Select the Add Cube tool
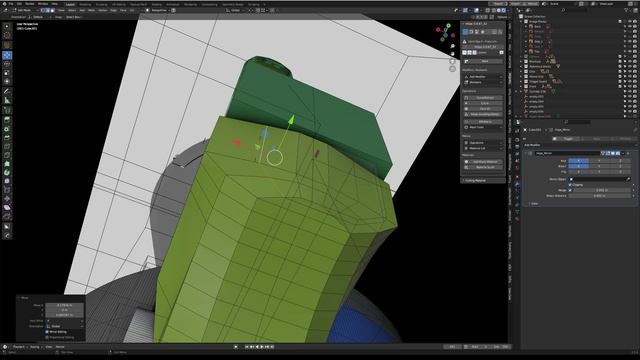Image resolution: width=640 pixels, height=360 pixels. coord(7,110)
